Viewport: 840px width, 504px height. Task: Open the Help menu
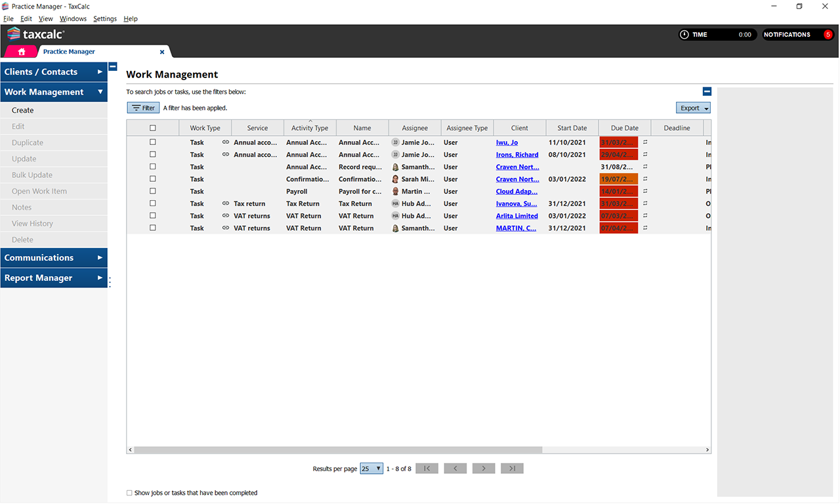tap(131, 19)
